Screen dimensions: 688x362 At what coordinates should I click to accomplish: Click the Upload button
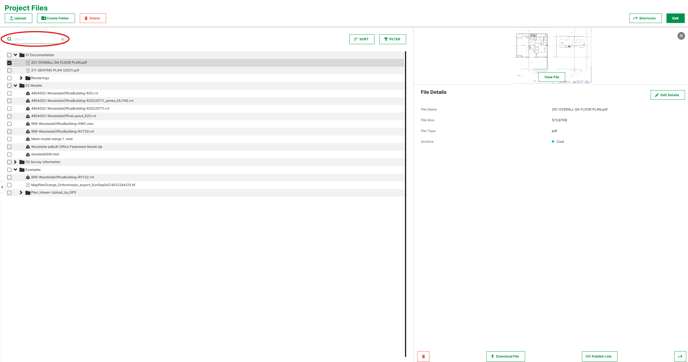tap(18, 18)
